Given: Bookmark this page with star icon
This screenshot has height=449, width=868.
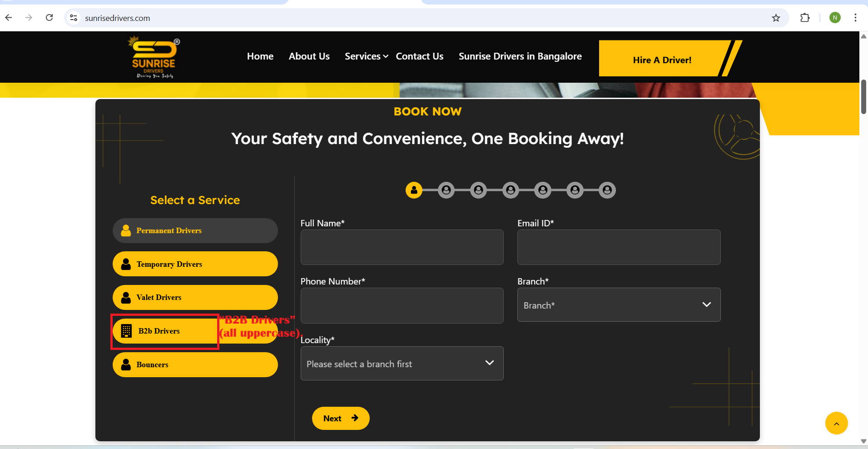Looking at the screenshot, I should click(776, 18).
